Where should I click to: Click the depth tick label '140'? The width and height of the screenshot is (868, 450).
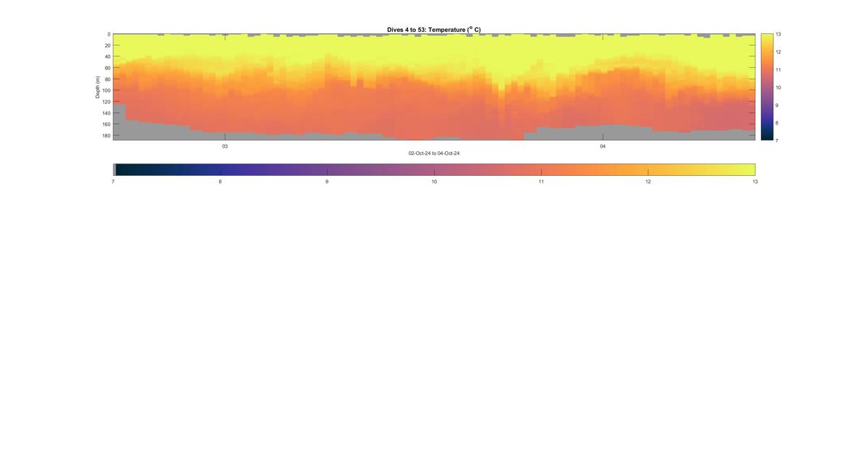106,113
